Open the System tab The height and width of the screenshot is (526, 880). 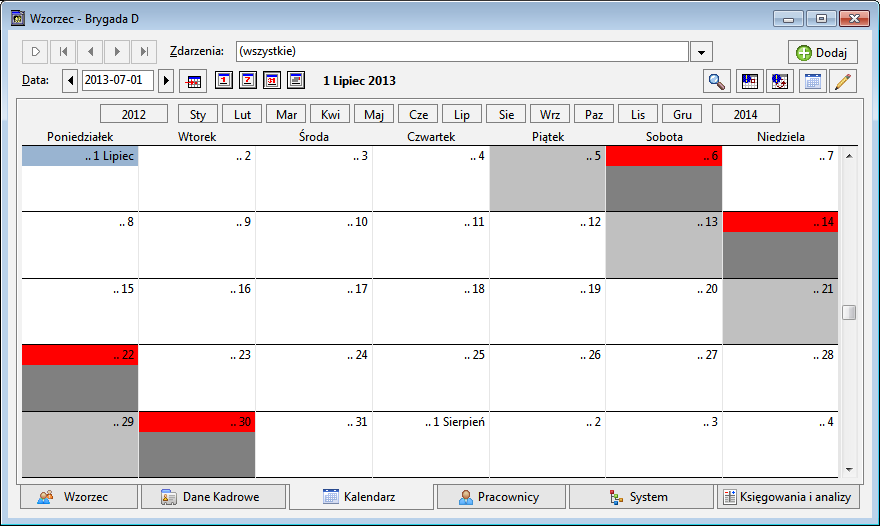point(641,497)
